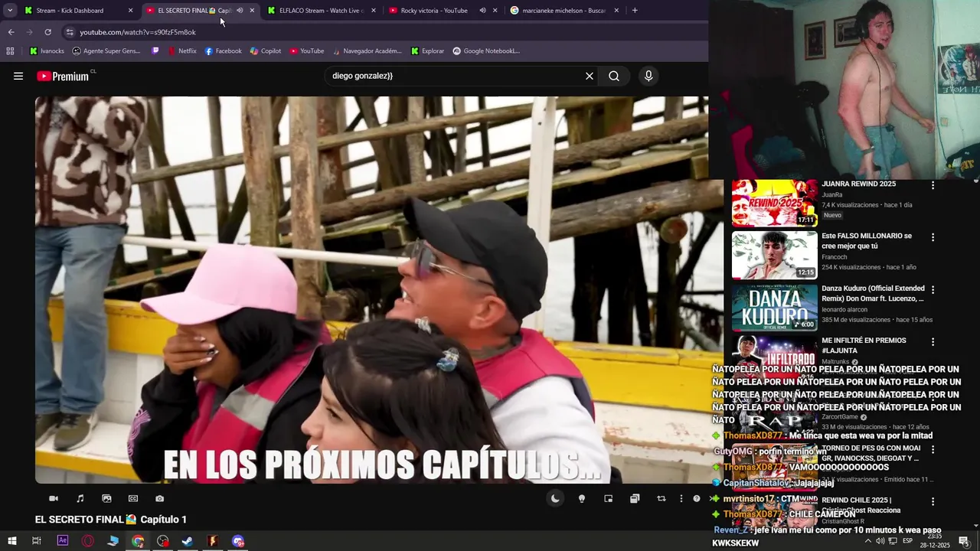Start voice search with microphone icon
Screen dimensions: 980x551
click(648, 76)
